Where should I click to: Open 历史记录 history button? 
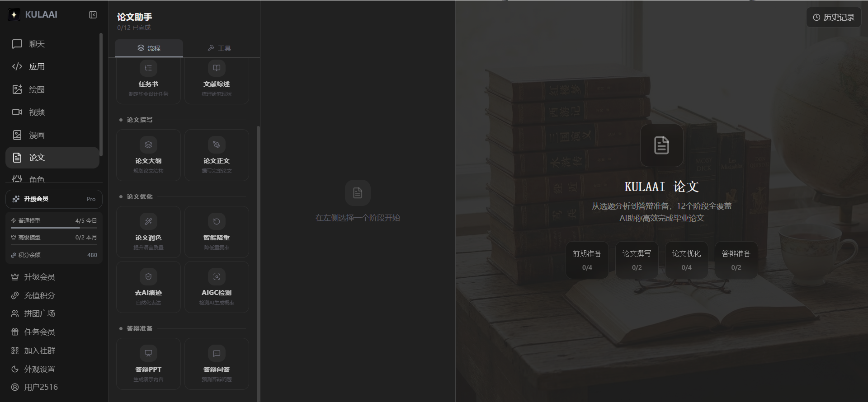tap(834, 17)
